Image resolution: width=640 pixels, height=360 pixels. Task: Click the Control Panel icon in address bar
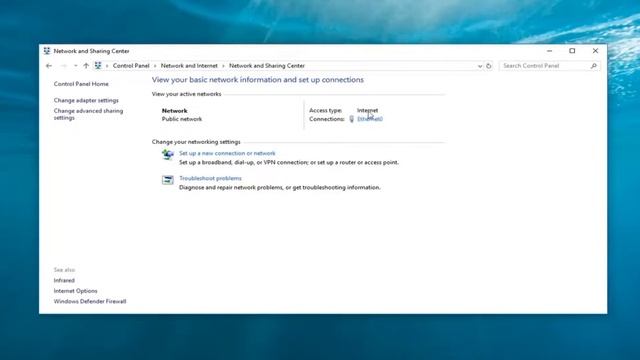pyautogui.click(x=98, y=66)
